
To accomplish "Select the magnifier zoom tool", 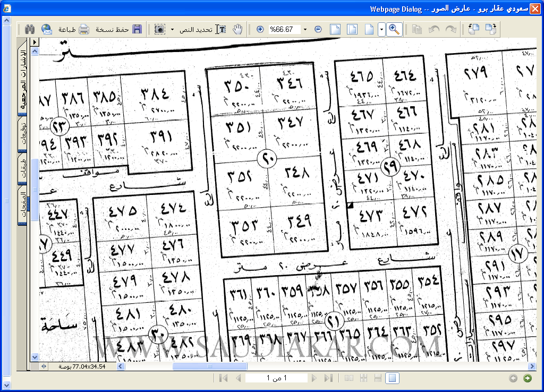I will coord(394,30).
